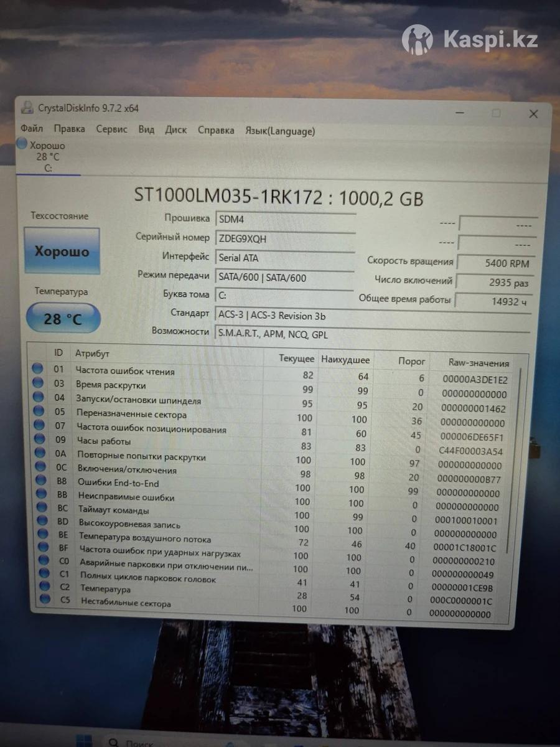Screen dimensions: 560x747
Task: Click the 28 °C temperature button
Action: tap(63, 319)
